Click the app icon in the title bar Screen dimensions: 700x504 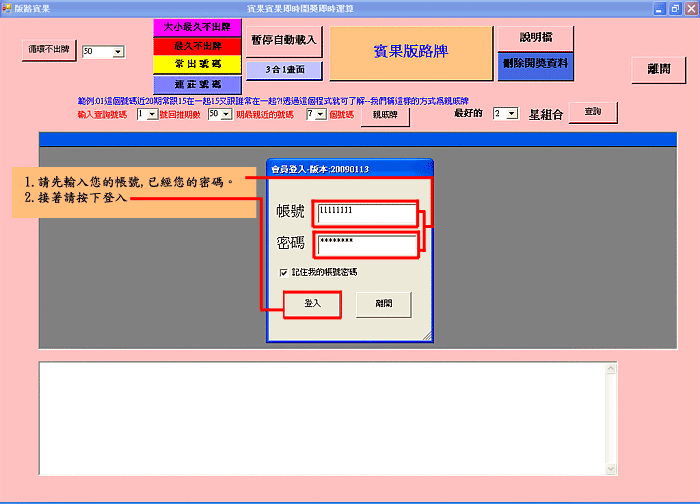[6, 7]
